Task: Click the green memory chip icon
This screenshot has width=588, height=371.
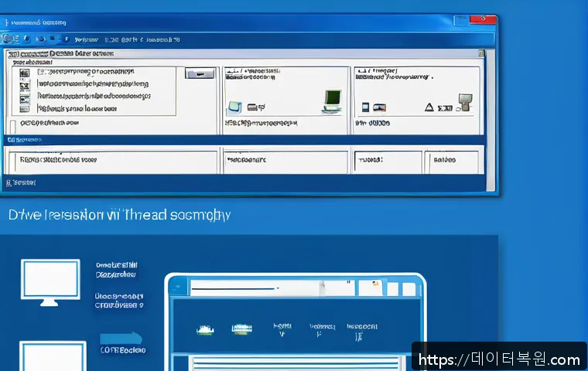Action: pyautogui.click(x=206, y=328)
